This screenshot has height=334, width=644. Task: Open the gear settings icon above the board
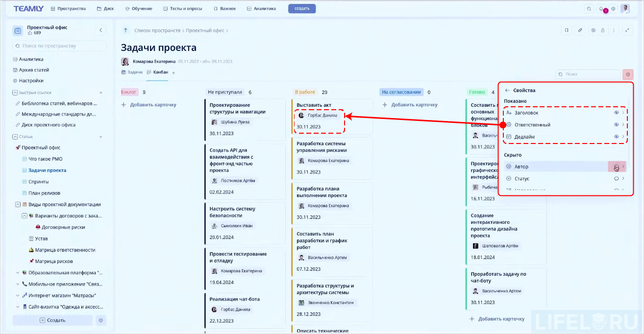click(x=594, y=30)
